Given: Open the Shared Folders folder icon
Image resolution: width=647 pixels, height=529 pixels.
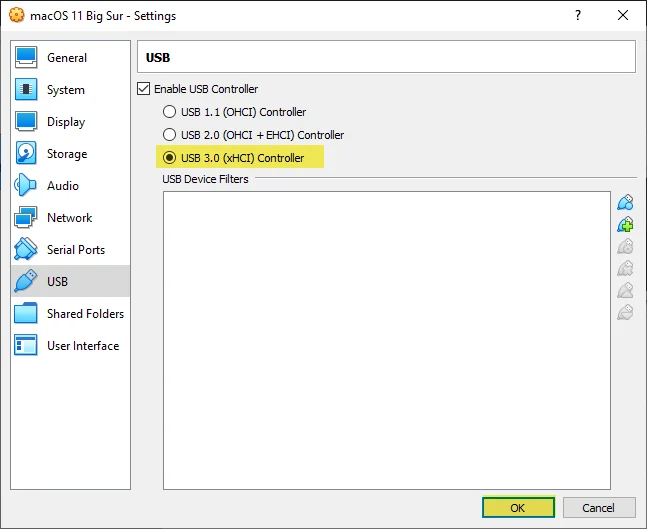Looking at the screenshot, I should pos(26,313).
